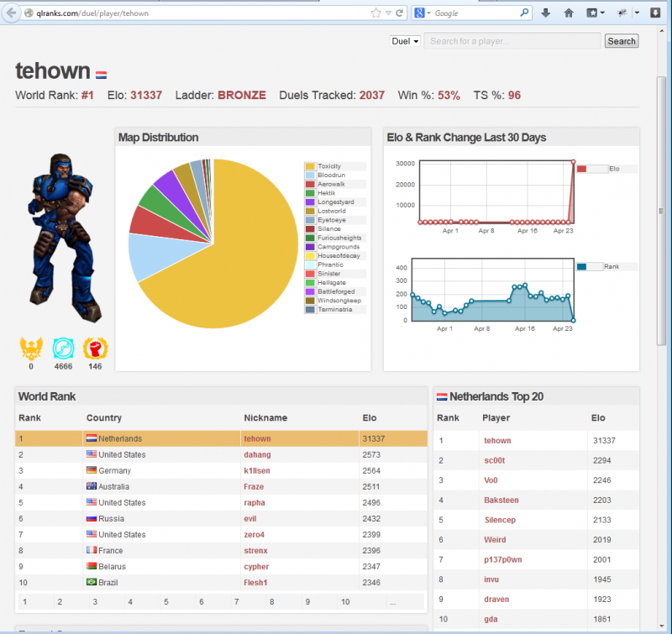The image size is (672, 634).
Task: Go to the browser home page icon
Action: coord(569,13)
